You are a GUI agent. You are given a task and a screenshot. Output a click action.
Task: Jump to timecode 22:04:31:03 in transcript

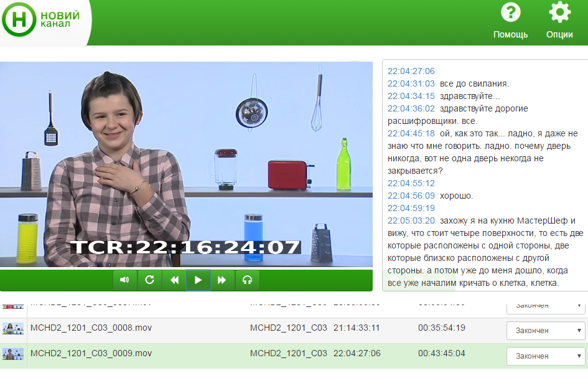(411, 83)
